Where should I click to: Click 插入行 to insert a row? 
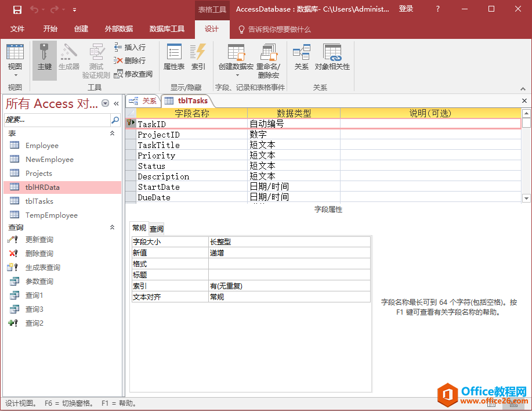click(x=130, y=47)
